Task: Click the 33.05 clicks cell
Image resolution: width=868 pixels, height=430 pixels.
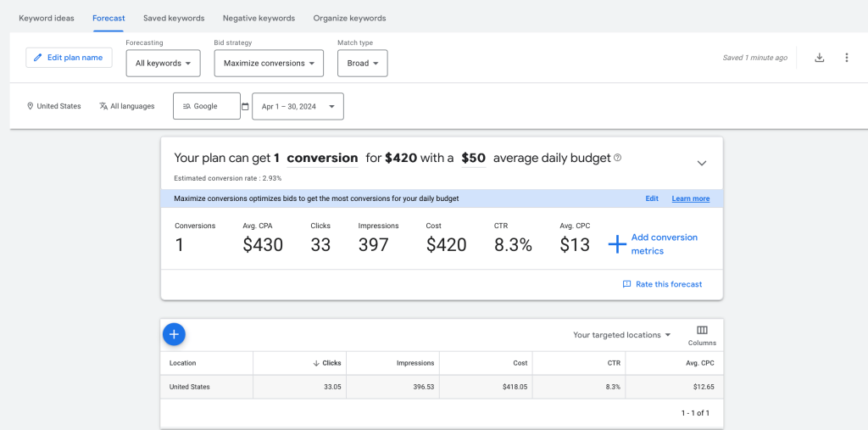Action: click(x=332, y=387)
